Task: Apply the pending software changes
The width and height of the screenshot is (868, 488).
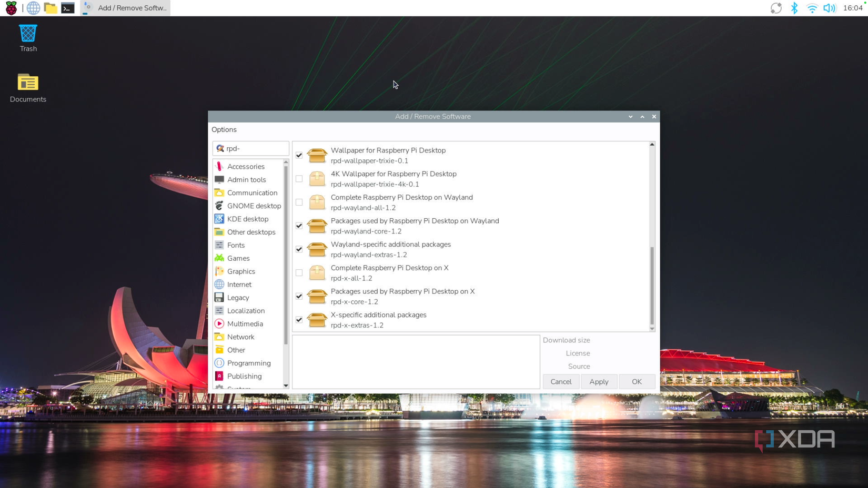Action: [599, 381]
